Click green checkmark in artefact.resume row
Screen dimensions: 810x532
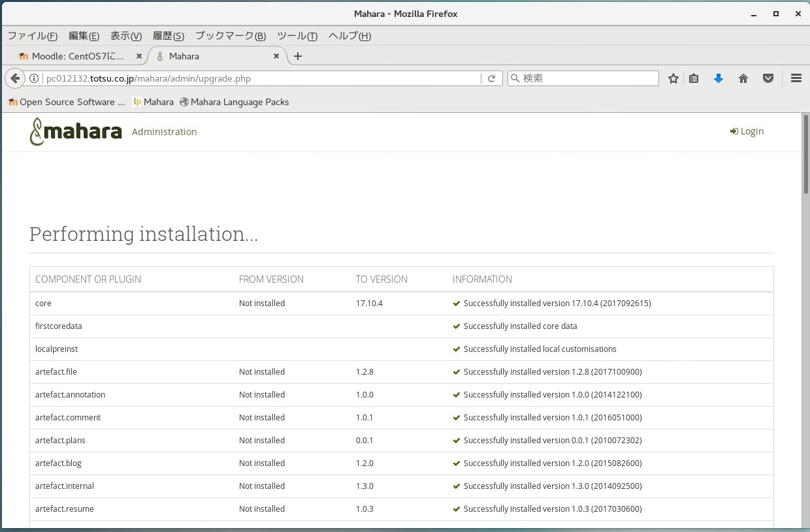pyautogui.click(x=457, y=509)
